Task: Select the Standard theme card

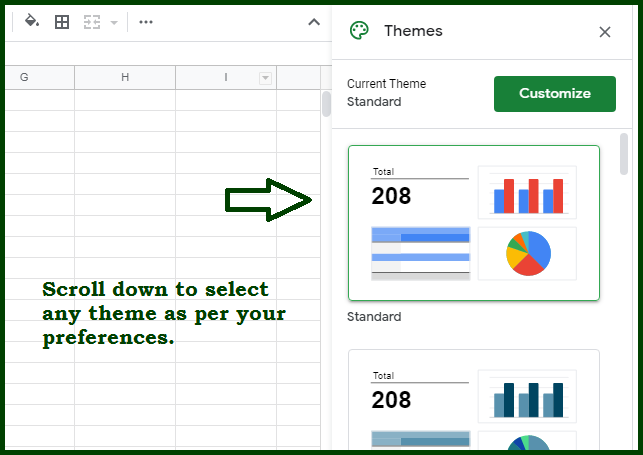Action: [x=474, y=223]
